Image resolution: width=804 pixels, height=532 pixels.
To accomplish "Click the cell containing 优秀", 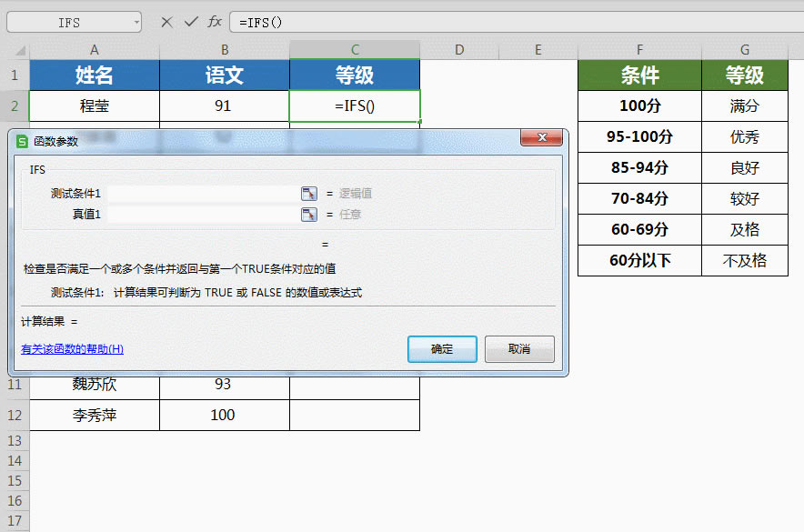I will pos(745,136).
